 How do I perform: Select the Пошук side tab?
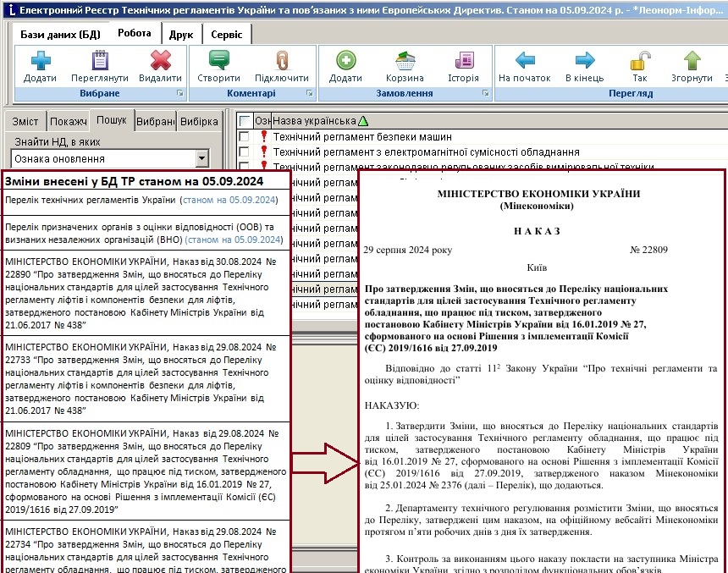(112, 120)
